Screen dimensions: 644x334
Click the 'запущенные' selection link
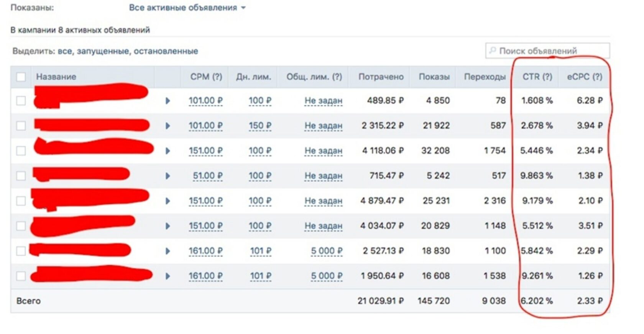(102, 51)
